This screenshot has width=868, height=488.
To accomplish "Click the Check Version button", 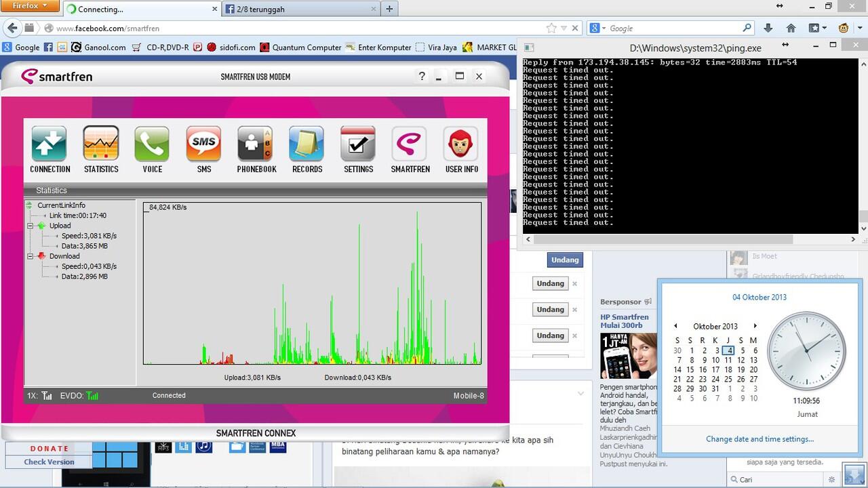I will point(50,462).
